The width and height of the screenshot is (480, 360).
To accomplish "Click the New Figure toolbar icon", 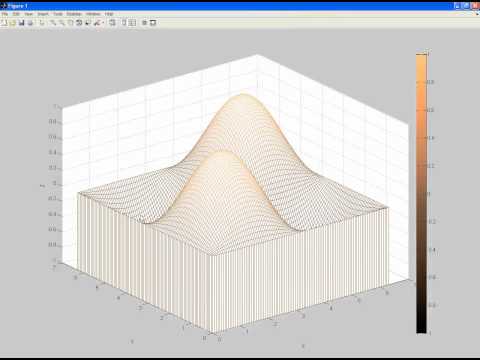I will coord(4,23).
